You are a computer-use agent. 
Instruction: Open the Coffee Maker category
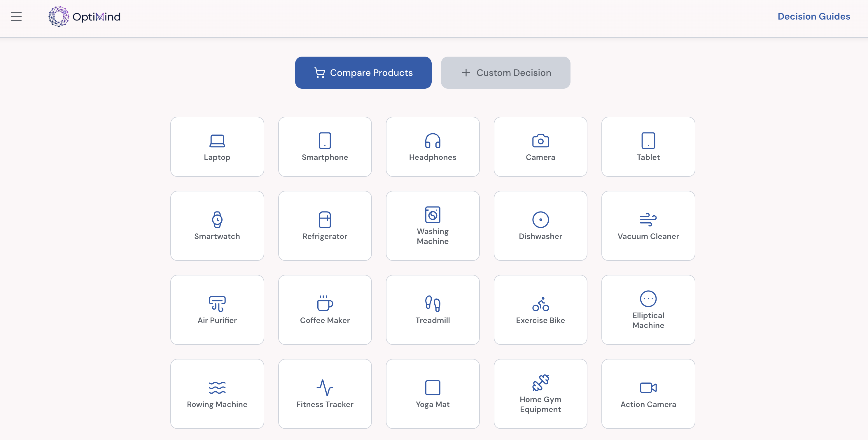(325, 304)
